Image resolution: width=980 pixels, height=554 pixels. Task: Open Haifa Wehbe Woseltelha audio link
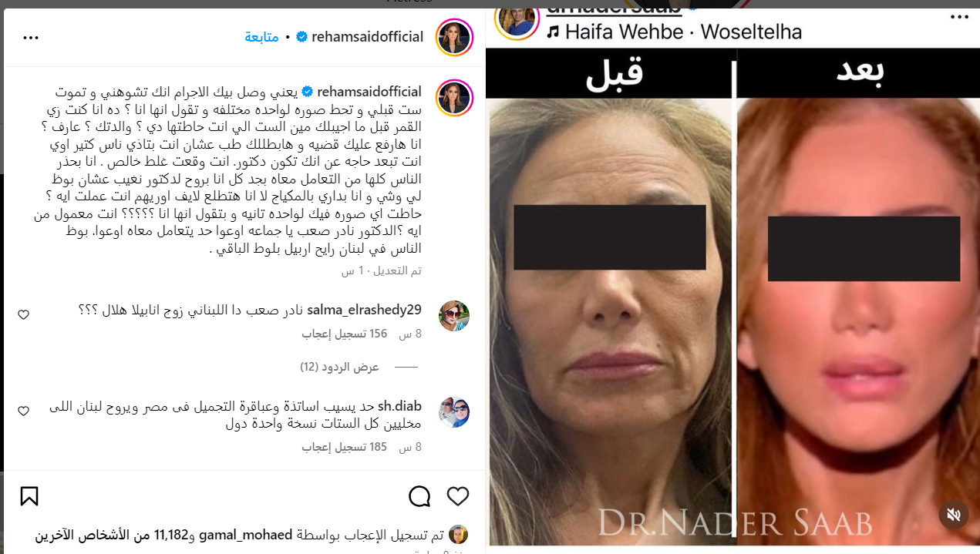[x=674, y=32]
